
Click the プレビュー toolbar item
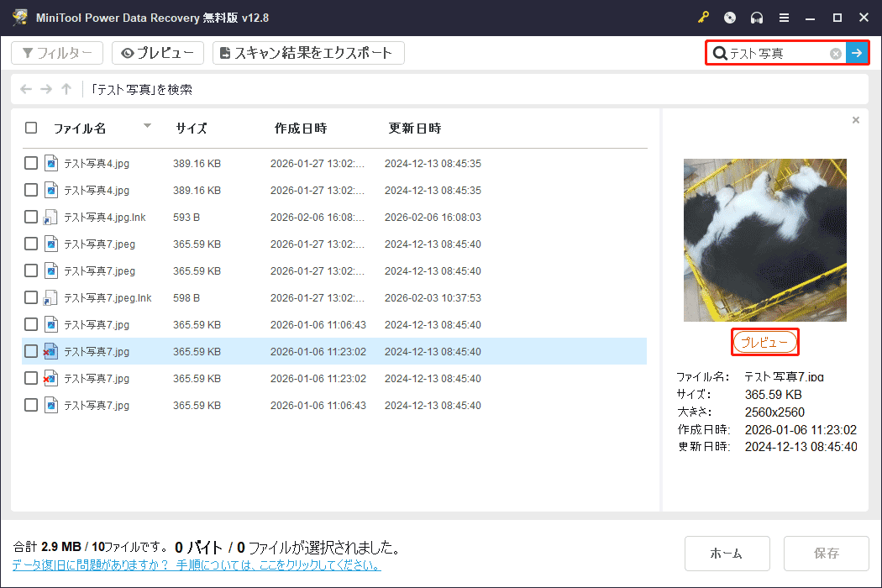click(x=157, y=52)
